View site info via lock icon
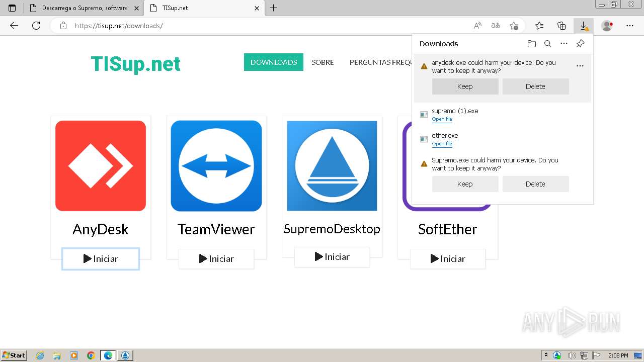This screenshot has height=362, width=644. [x=63, y=26]
